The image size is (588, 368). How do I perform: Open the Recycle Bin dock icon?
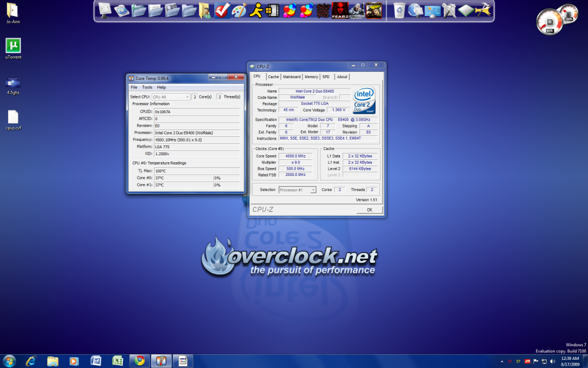399,10
